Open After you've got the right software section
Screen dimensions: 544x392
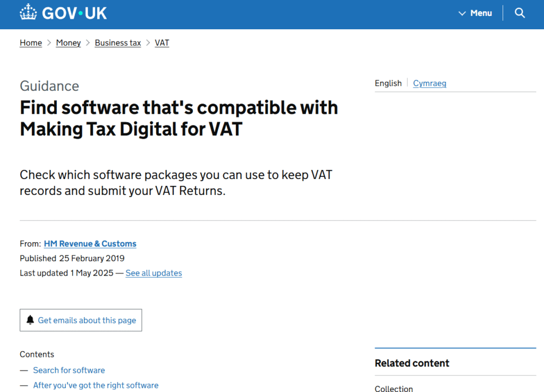tap(96, 385)
